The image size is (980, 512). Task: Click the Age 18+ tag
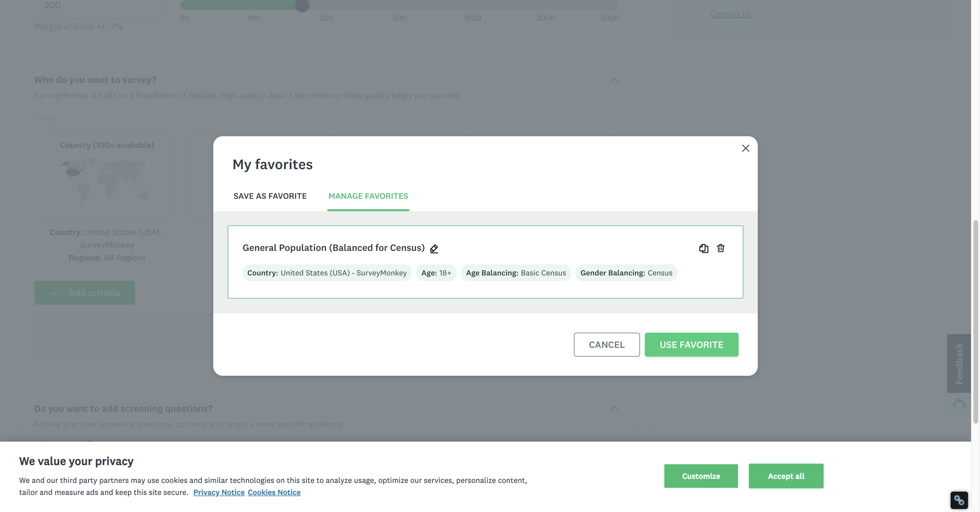(436, 273)
